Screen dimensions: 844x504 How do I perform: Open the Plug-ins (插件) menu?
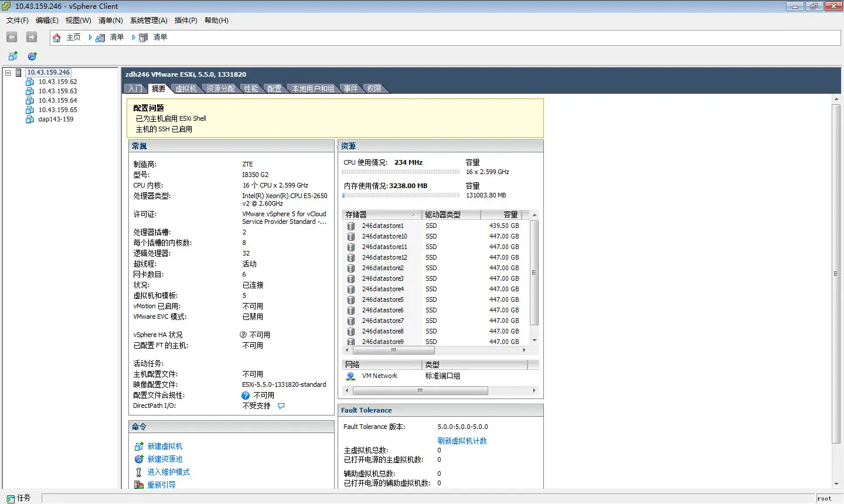coord(186,21)
